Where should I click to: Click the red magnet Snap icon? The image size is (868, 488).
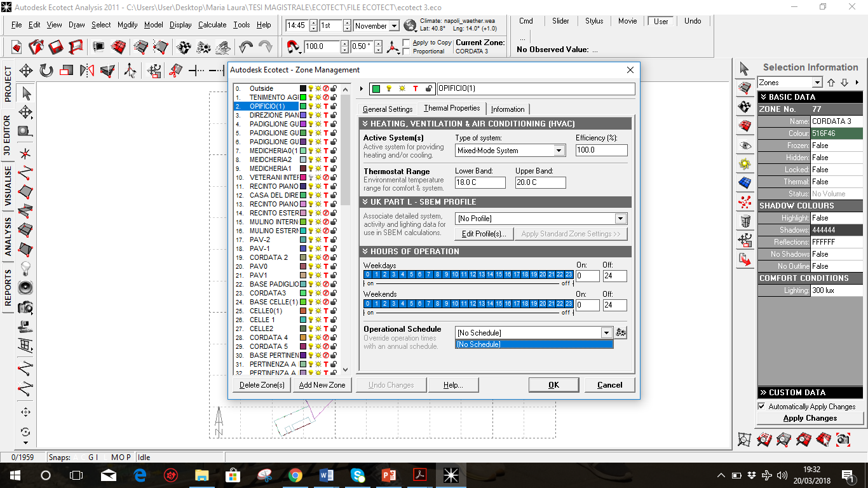pos(294,47)
